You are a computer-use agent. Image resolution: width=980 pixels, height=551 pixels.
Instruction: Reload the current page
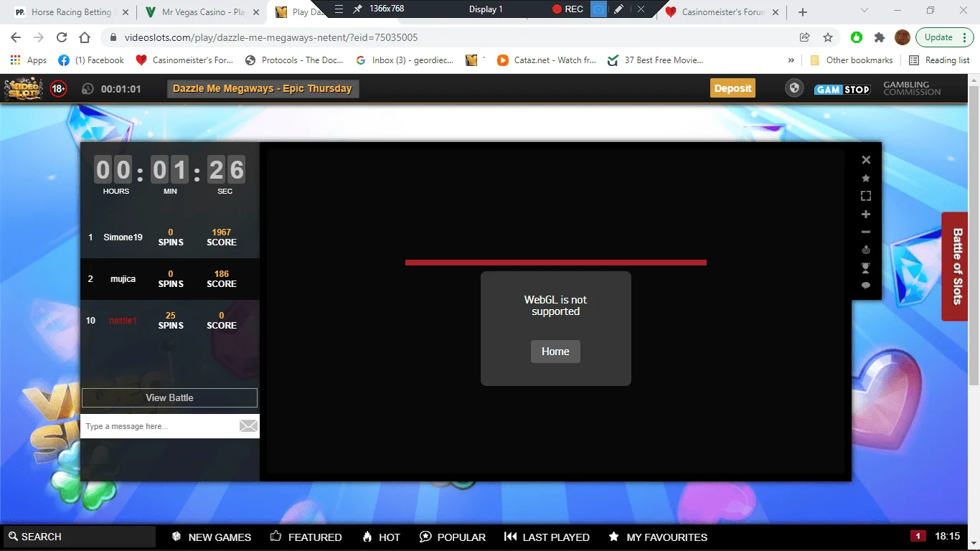(x=62, y=37)
